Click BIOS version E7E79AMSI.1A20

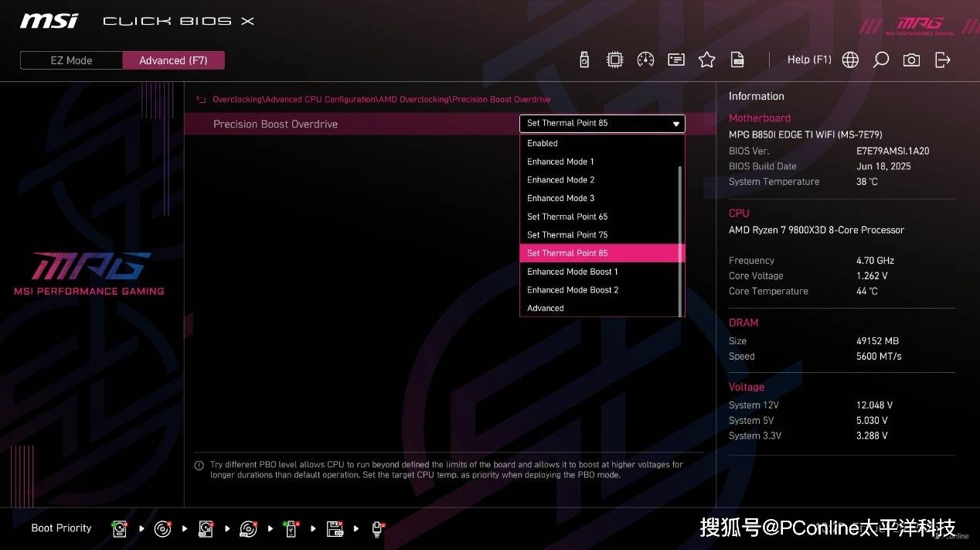[x=893, y=151]
